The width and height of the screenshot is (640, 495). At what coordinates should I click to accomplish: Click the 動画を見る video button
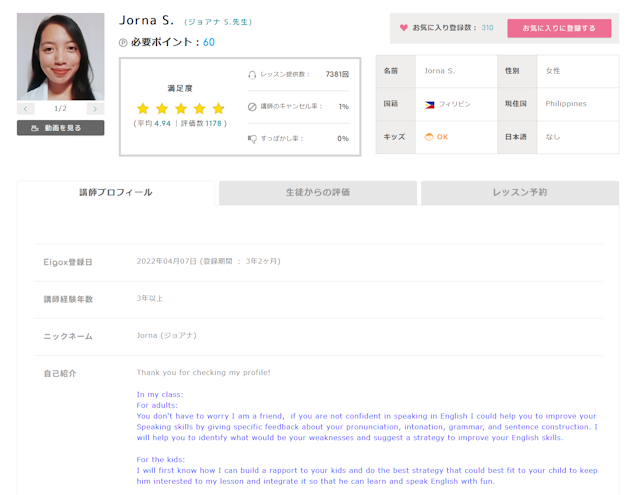(x=60, y=128)
